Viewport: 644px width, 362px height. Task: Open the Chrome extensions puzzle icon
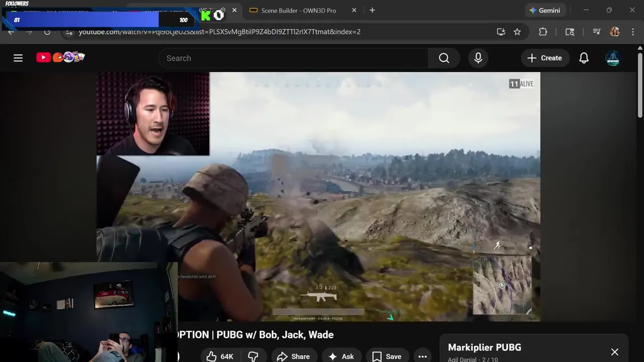tap(543, 32)
